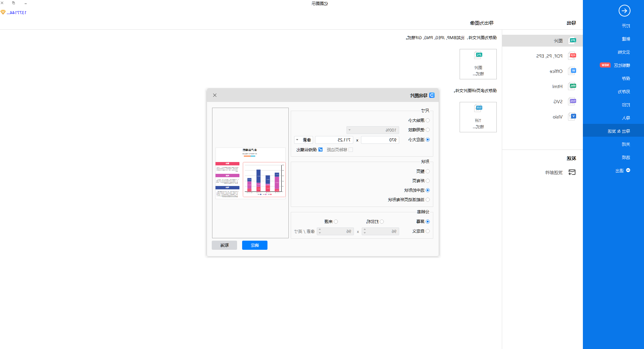Click the 确定 confirm button
Screen dimensions: 644x349
pyautogui.click(x=255, y=245)
